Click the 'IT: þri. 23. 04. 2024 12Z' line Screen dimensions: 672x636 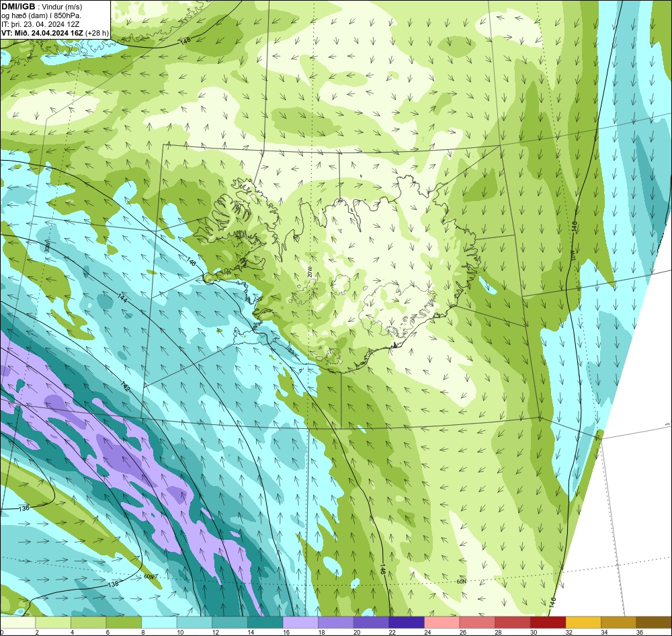click(x=40, y=24)
